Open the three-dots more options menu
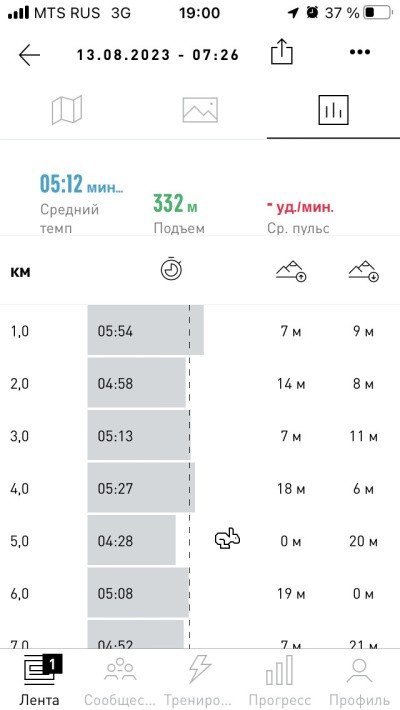Viewport: 400px width, 710px height. click(x=360, y=52)
